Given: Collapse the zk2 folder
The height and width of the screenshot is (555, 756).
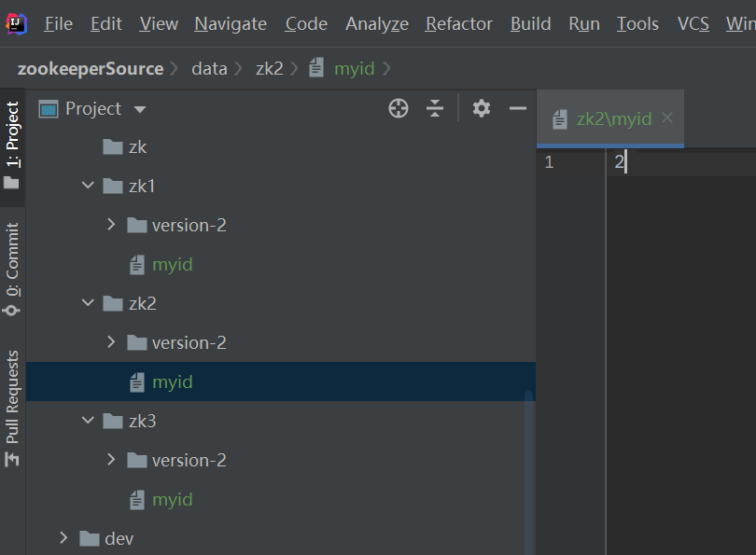Looking at the screenshot, I should click(x=88, y=303).
